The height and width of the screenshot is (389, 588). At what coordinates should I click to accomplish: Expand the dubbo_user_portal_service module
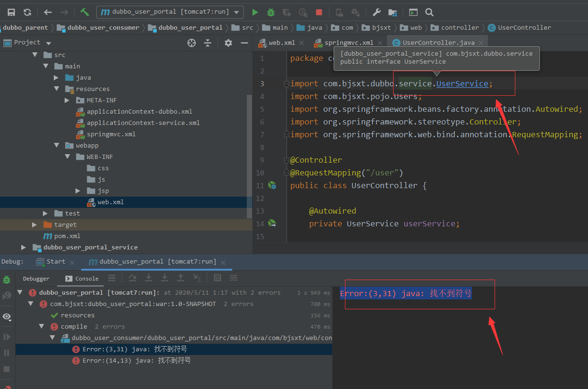point(24,247)
